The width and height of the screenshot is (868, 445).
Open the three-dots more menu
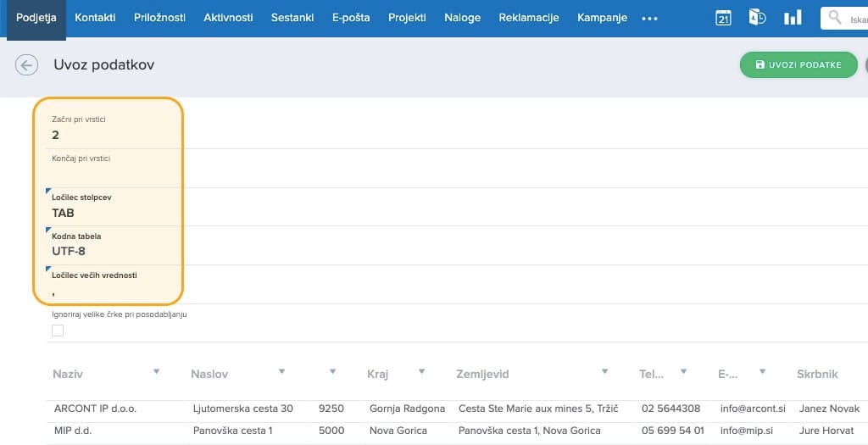pos(649,19)
